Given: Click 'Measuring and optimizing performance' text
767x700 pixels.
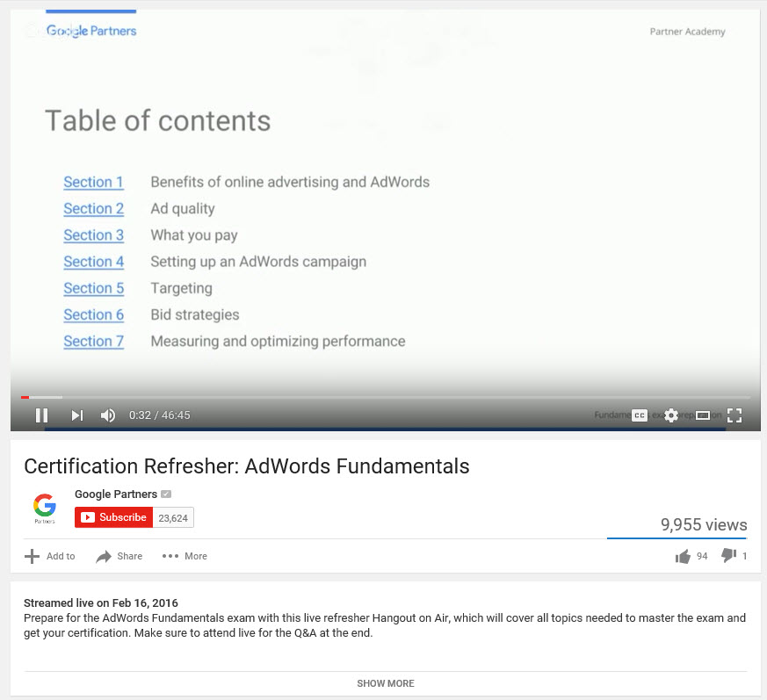Looking at the screenshot, I should click(278, 341).
